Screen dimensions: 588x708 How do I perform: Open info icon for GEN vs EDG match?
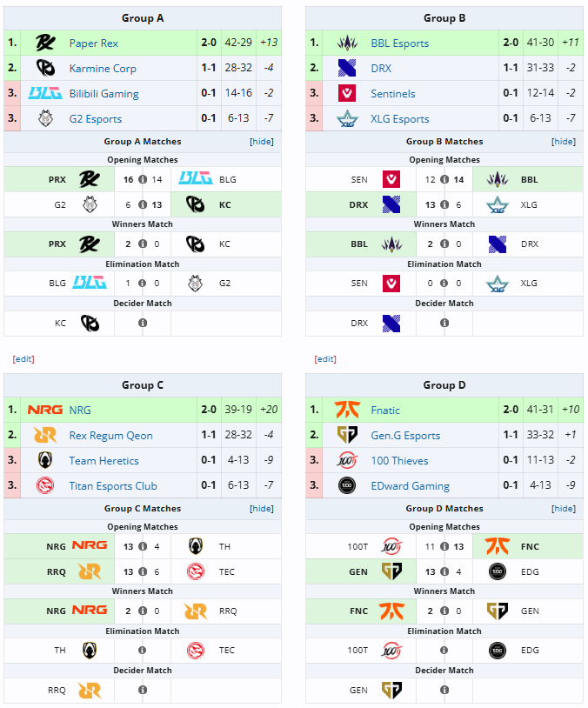click(444, 571)
